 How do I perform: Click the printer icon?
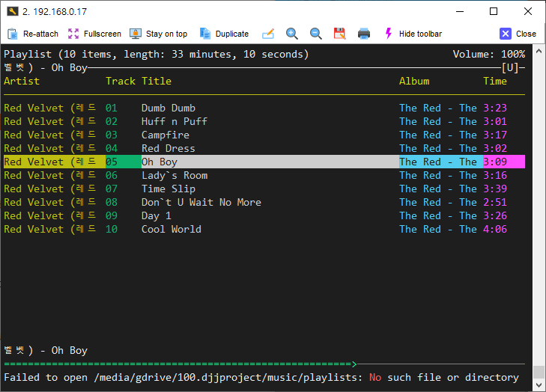[364, 34]
